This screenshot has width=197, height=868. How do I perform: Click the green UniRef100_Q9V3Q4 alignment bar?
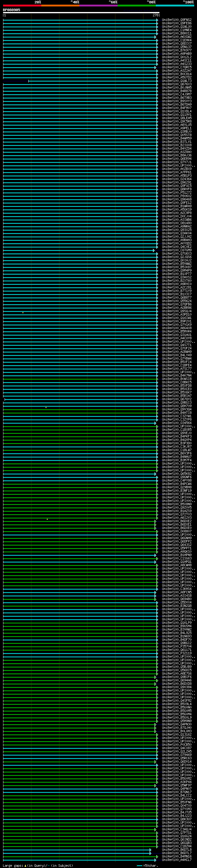click(x=81, y=410)
